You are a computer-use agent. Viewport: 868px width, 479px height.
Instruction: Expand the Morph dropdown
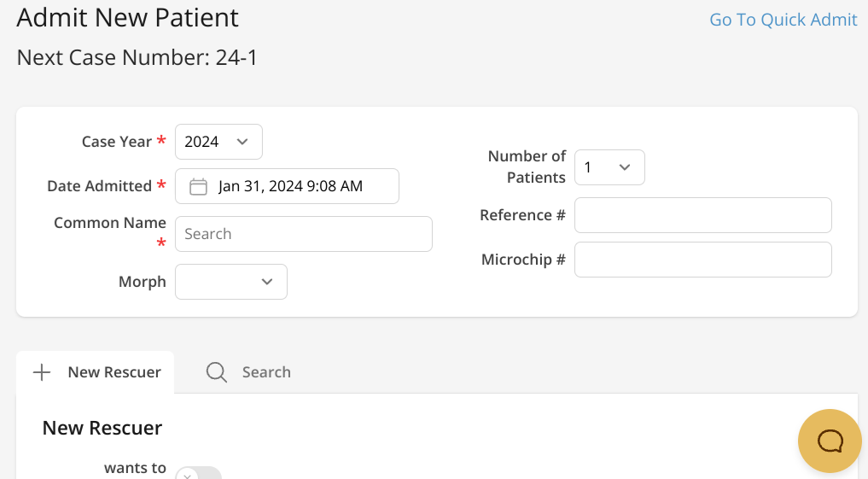(231, 282)
